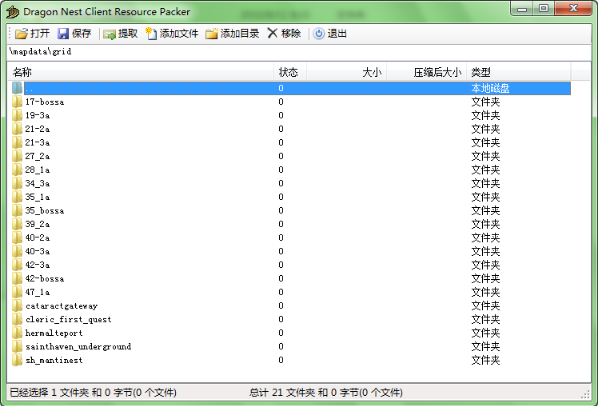Click the folder icon of 17-bossa
This screenshot has width=600, height=406.
pyautogui.click(x=17, y=102)
